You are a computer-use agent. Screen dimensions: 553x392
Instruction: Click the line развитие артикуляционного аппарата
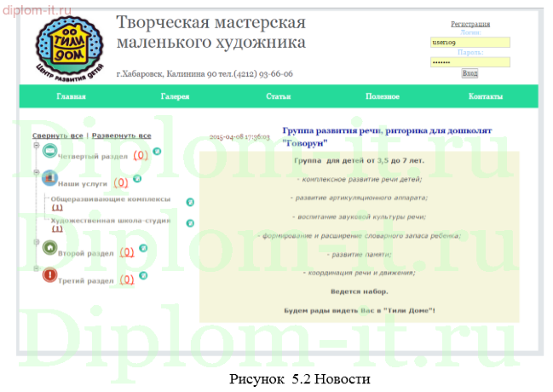pyautogui.click(x=359, y=198)
